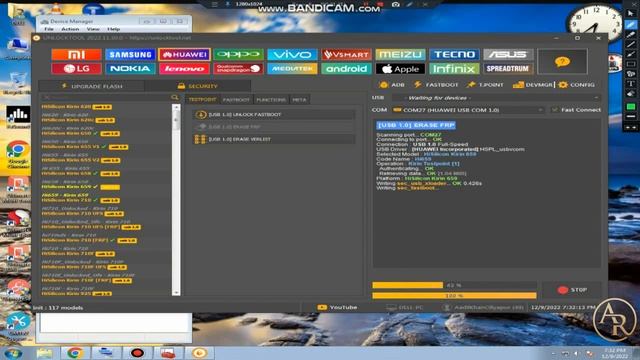
Task: Open Help menu in Device Manager window
Action: 113,29
